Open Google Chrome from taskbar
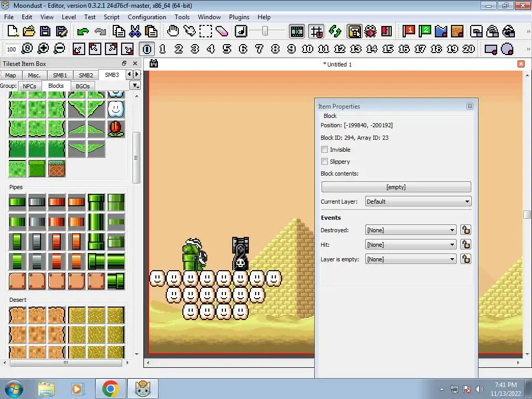532x399 pixels. tap(110, 389)
